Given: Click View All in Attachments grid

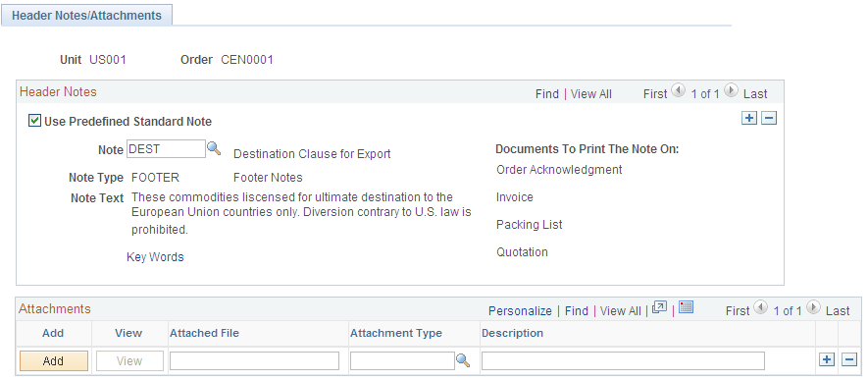Looking at the screenshot, I should [620, 311].
